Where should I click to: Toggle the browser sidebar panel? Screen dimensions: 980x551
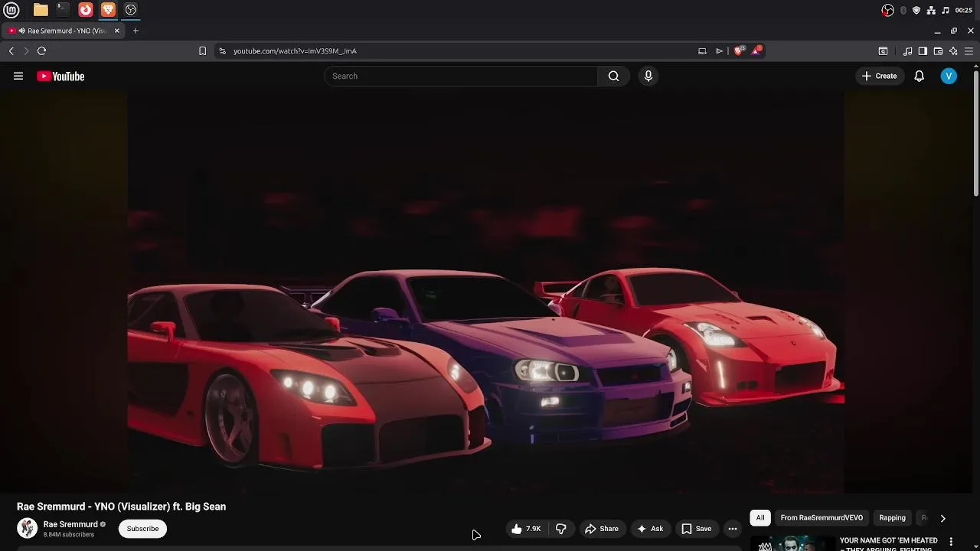(923, 51)
